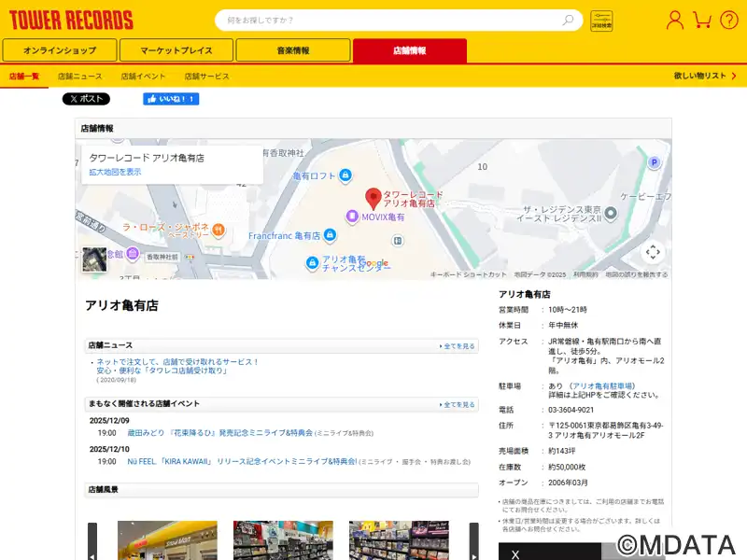Click 利用規約 map link
This screenshot has height=560, width=747.
[585, 274]
